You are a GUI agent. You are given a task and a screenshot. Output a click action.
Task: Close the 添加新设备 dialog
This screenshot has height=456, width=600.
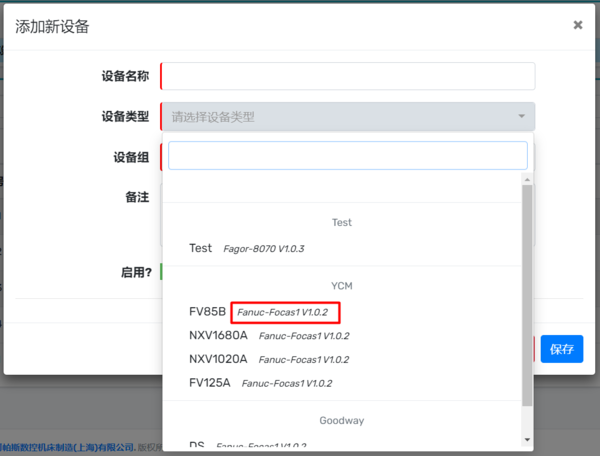click(x=577, y=25)
